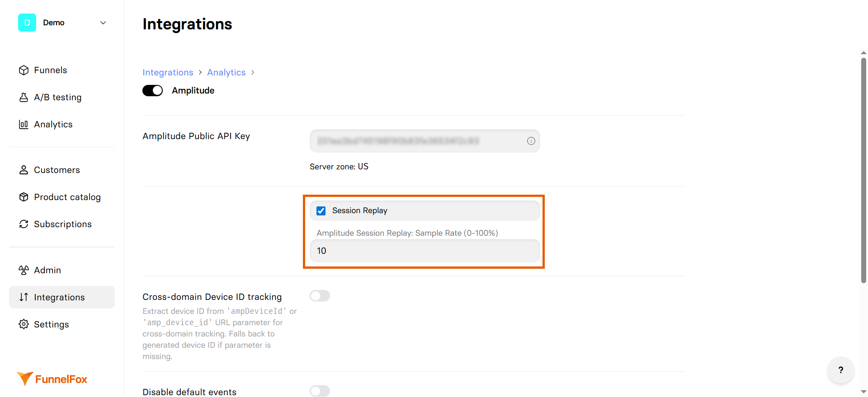Expand the Demo workspace dropdown chevron
Viewport: 868px width, 397px height.
tap(103, 23)
